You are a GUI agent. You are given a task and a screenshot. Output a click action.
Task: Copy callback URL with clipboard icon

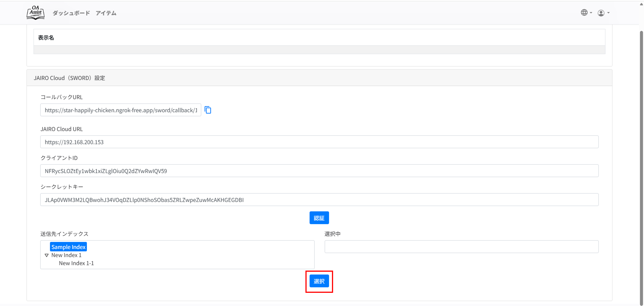click(x=208, y=110)
